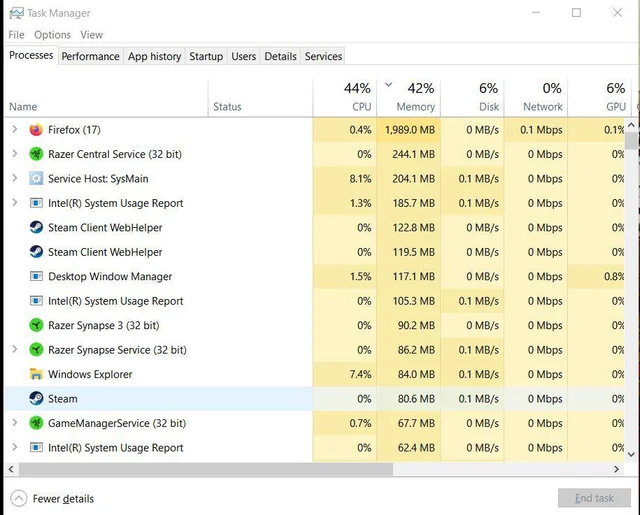This screenshot has height=515, width=640.
Task: Click the 0.1 Mbps network value for Firefox
Action: click(x=541, y=130)
